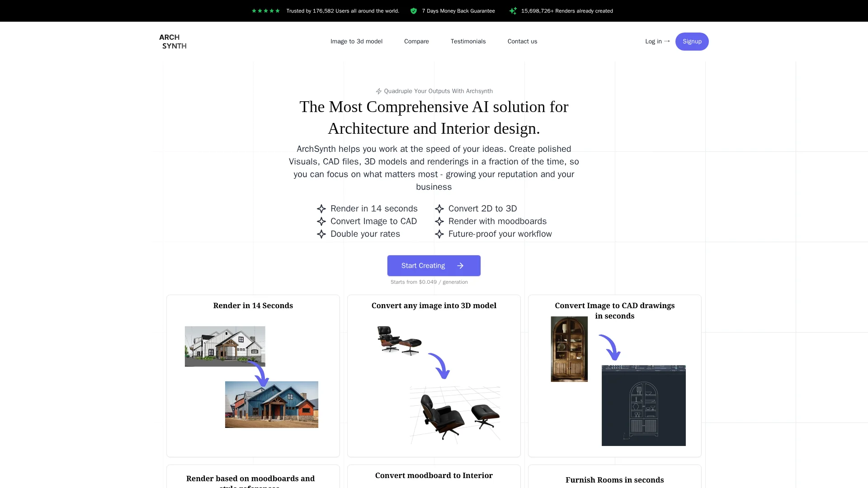Click the five green stars rating icon

(266, 11)
